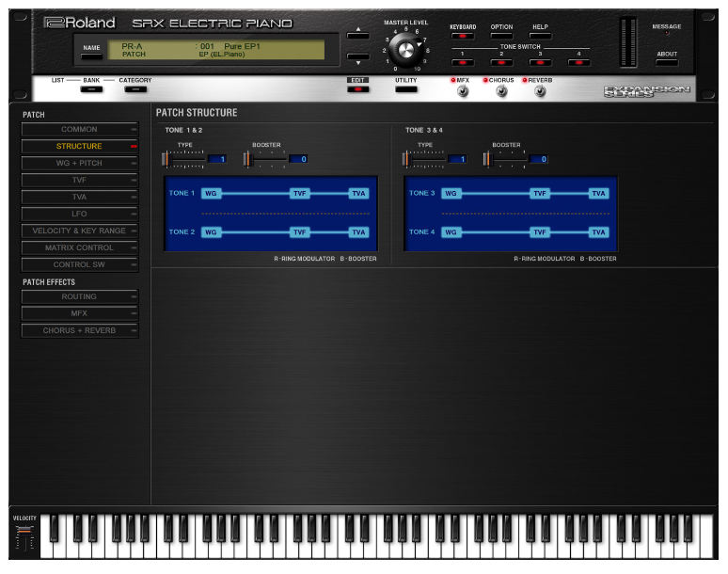This screenshot has height=574, width=728.
Task: Open the WG + Pitch page
Action: pos(79,163)
